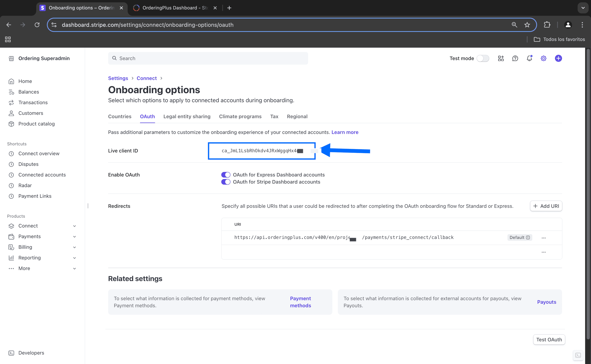Screen dimensions: 591x364
Task: Follow the Learn more link
Action: point(345,132)
